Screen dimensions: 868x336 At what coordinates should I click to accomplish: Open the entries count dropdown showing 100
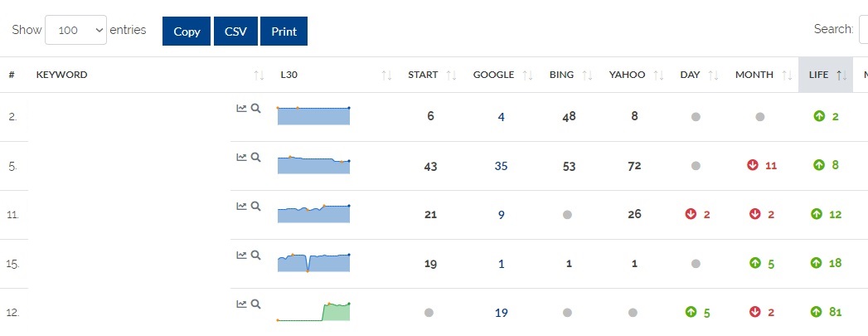coord(75,31)
